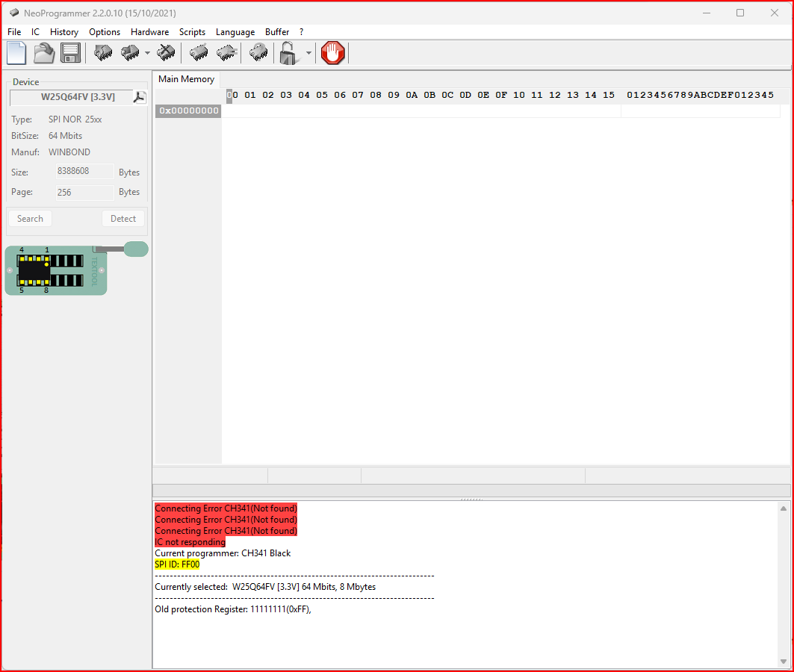Screen dimensions: 794x672
Task: Click the Write IC chip icon
Action: pos(130,53)
